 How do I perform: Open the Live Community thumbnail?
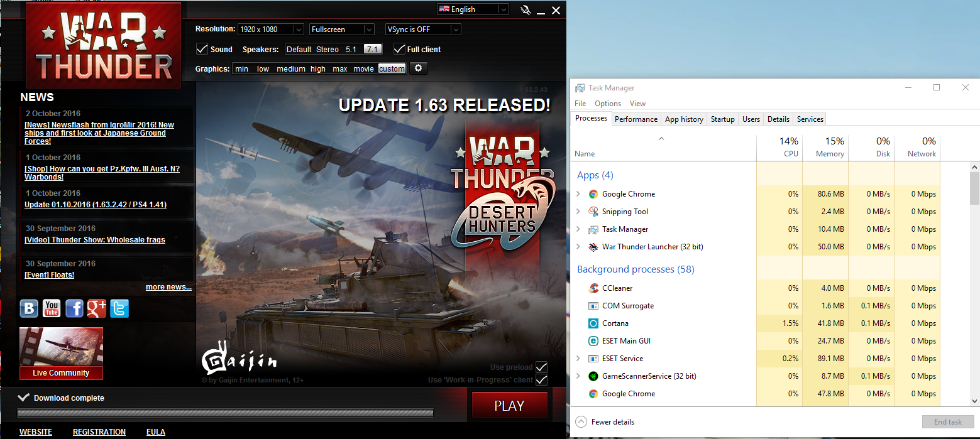[61, 354]
